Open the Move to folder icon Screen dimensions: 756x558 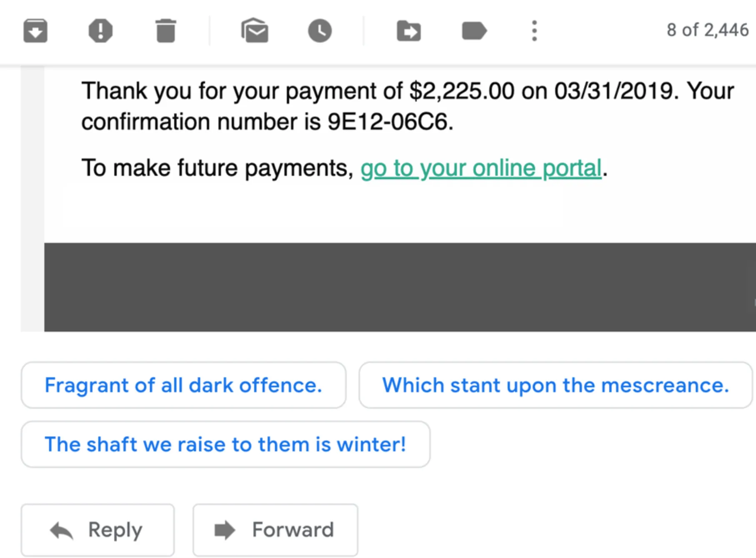(x=409, y=31)
